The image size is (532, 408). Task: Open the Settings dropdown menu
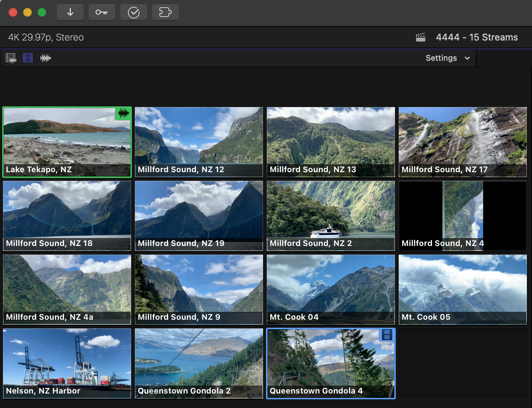click(447, 58)
